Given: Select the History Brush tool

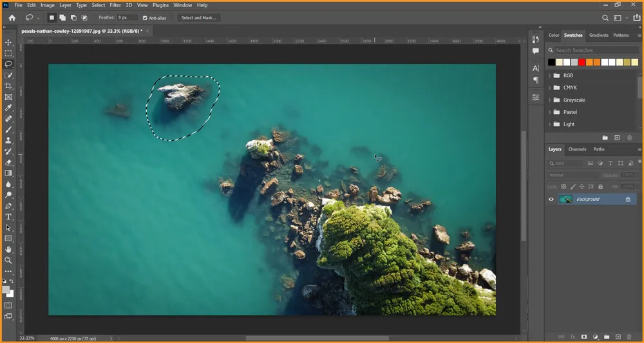Looking at the screenshot, I should (8, 151).
